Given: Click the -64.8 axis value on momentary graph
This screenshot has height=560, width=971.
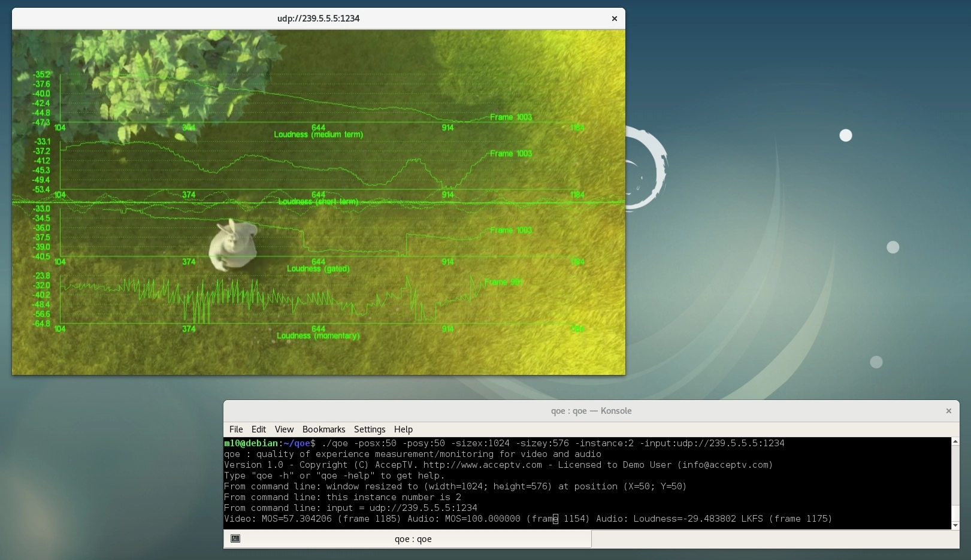Looking at the screenshot, I should coord(42,324).
